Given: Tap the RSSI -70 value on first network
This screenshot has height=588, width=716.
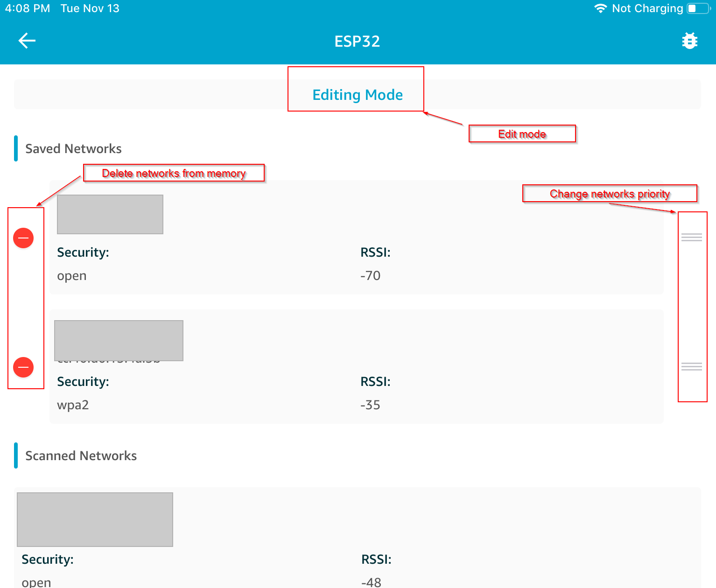Looking at the screenshot, I should (x=371, y=275).
